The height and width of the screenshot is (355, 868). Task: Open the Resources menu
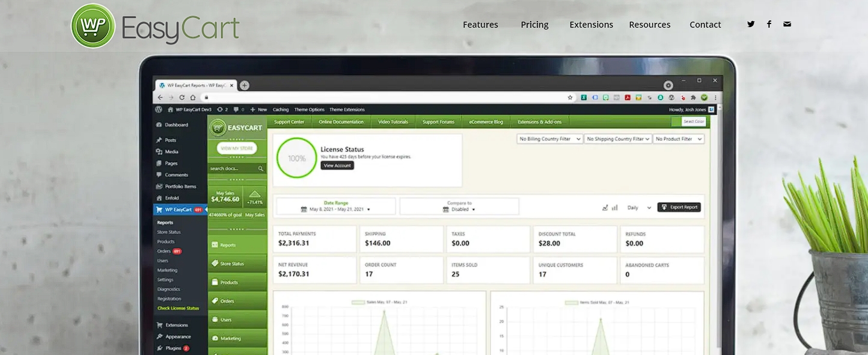[650, 25]
